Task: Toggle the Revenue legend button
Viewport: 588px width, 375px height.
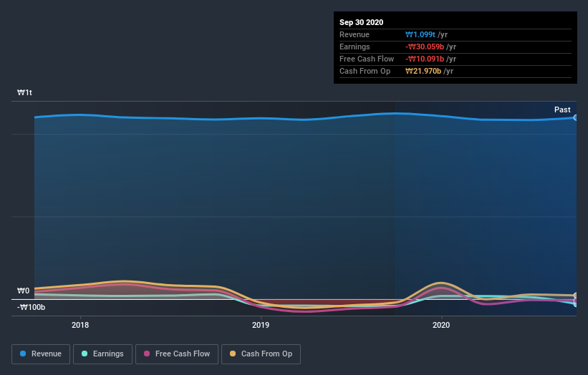Action: pyautogui.click(x=41, y=354)
